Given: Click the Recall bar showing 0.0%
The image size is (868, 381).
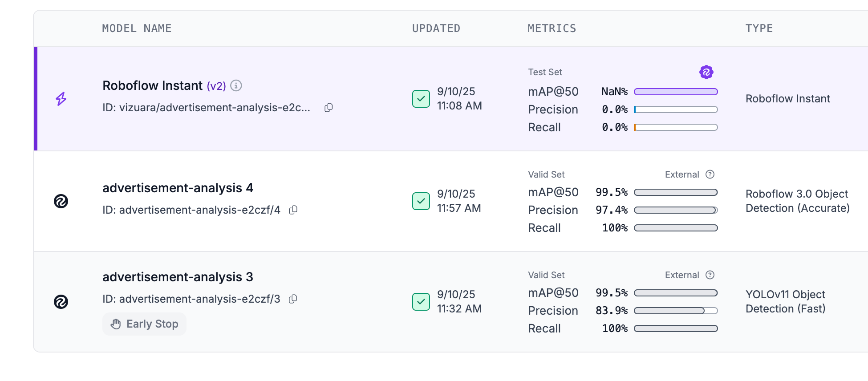Looking at the screenshot, I should (676, 127).
